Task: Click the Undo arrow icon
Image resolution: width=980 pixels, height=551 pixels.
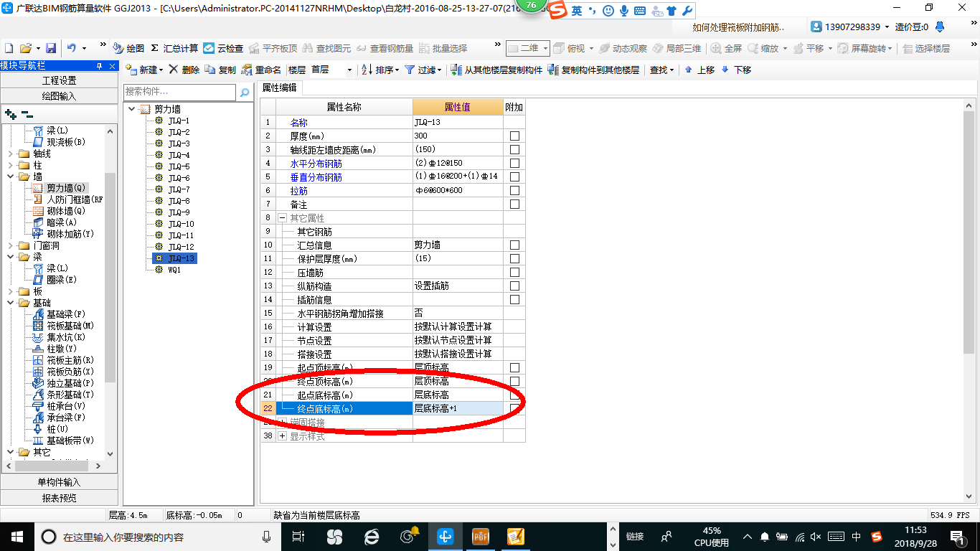Action: coord(72,48)
